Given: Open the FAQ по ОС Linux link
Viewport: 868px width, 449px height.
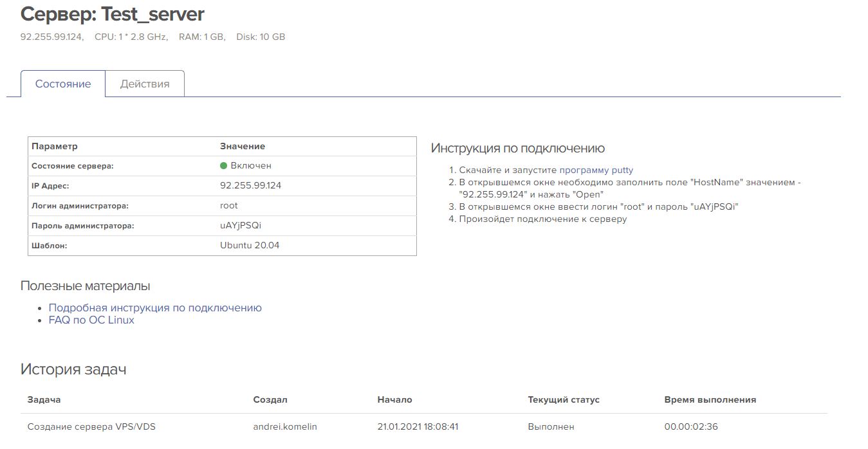Looking at the screenshot, I should 91,320.
